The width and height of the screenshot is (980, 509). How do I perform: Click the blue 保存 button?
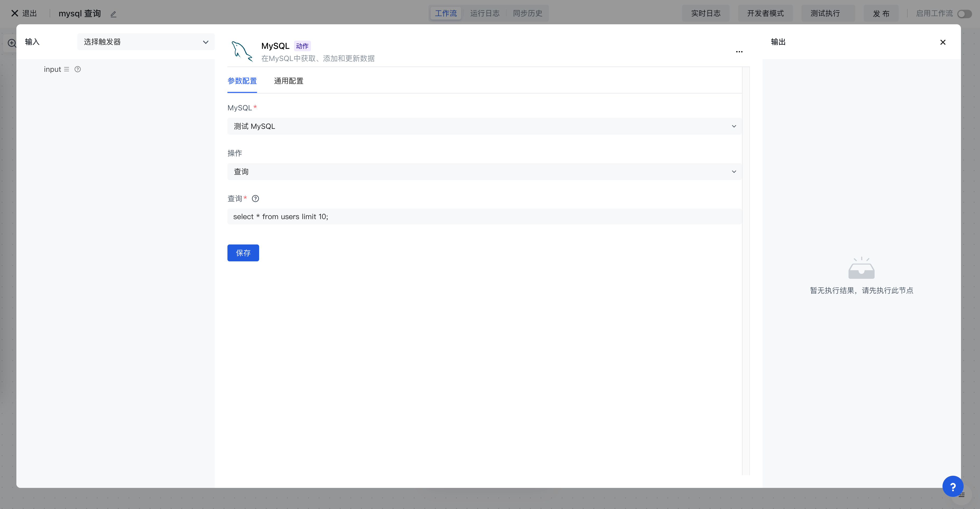click(x=243, y=253)
